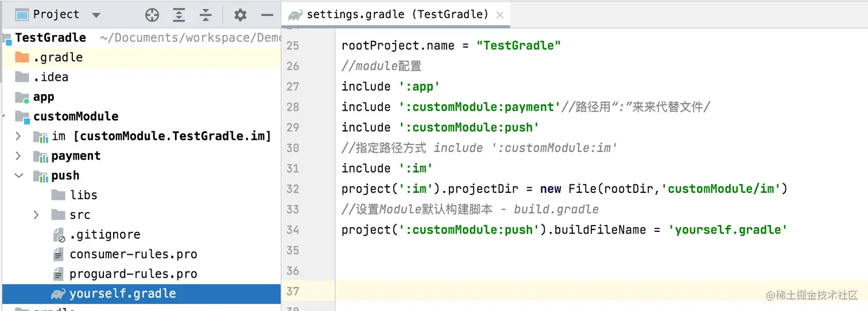868x311 pixels.
Task: Click the app module folder icon
Action: coord(22,97)
